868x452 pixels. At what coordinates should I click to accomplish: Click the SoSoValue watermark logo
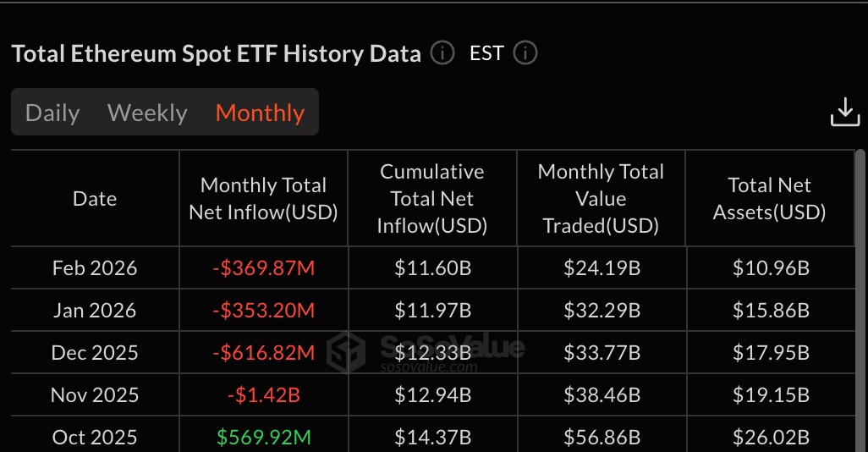345,350
